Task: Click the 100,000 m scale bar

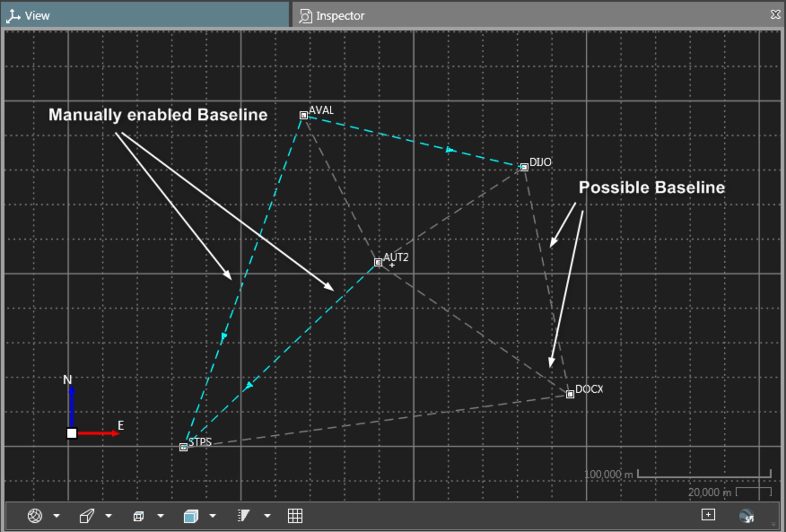Action: 704,474
